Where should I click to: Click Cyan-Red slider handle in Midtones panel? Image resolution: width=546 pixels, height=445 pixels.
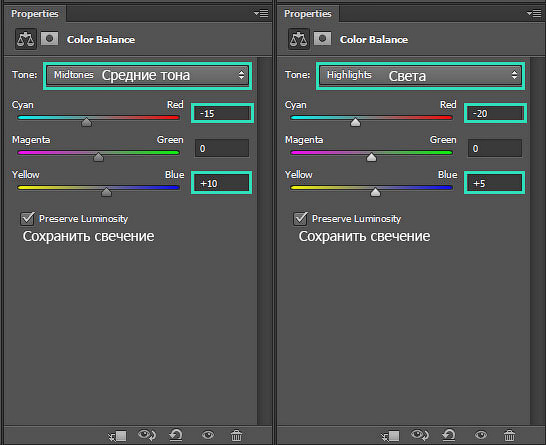[86, 122]
